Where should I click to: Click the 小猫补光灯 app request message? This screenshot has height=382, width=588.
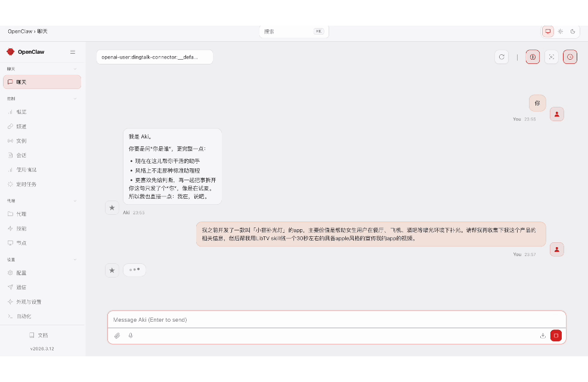[x=371, y=234]
